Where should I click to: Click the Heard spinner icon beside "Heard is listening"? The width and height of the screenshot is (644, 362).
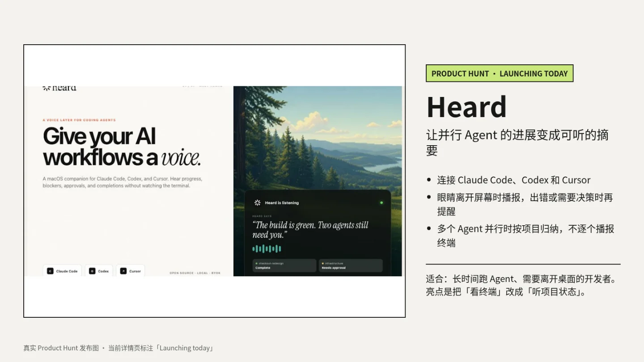coord(258,203)
